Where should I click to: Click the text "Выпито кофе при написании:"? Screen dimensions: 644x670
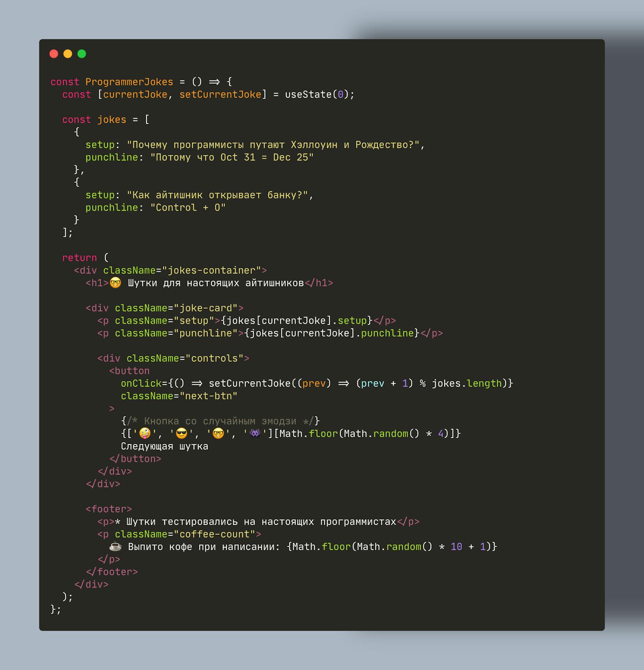(x=204, y=547)
